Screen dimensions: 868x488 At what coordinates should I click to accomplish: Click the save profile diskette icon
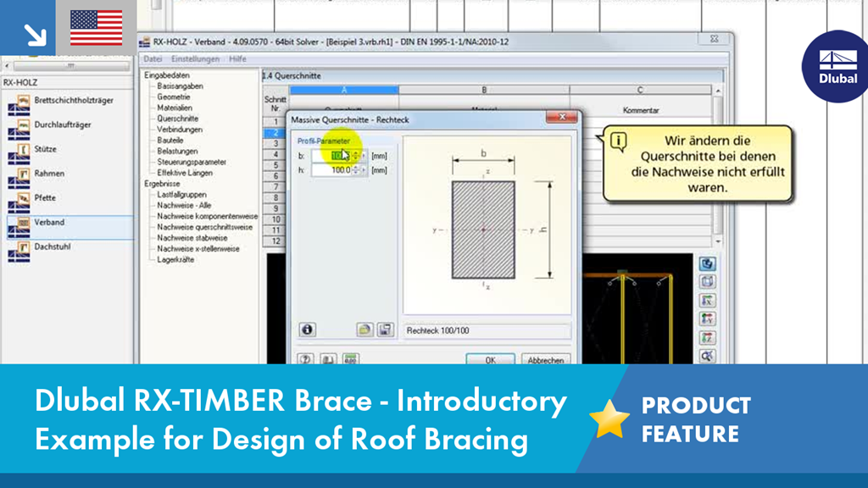[x=385, y=330]
